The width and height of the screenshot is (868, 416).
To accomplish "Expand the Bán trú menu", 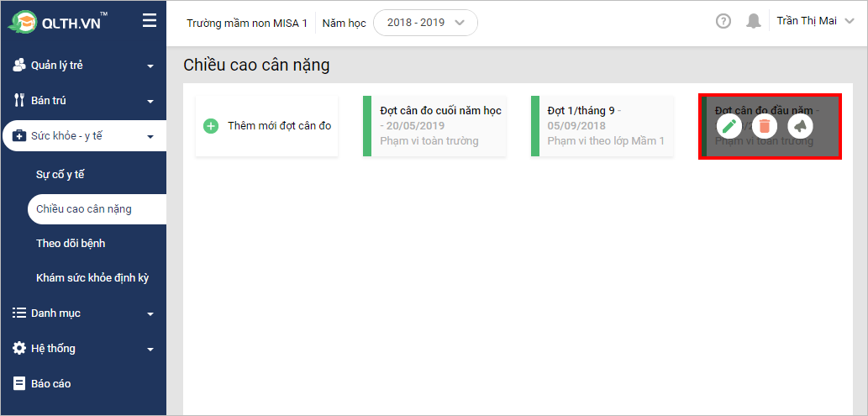I will [x=82, y=101].
